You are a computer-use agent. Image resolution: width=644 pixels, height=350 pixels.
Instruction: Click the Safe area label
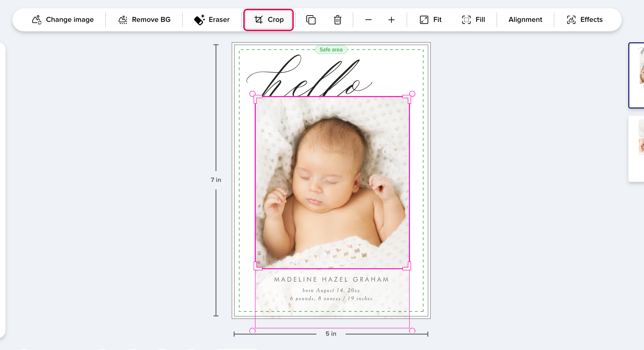coord(331,50)
